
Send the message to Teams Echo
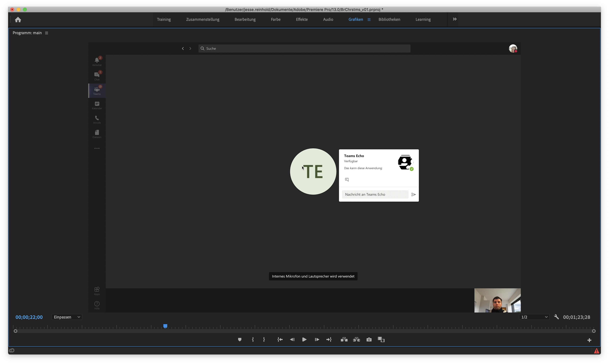click(414, 194)
